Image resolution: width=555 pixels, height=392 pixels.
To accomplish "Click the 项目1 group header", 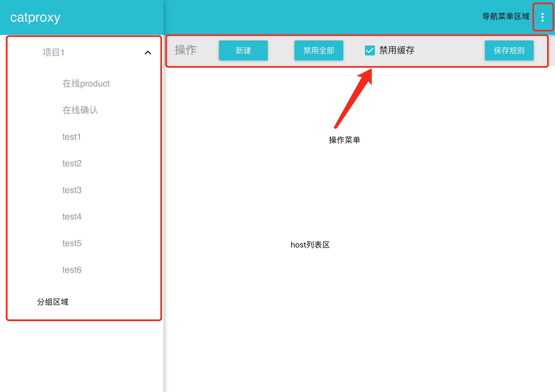I will pyautogui.click(x=54, y=52).
